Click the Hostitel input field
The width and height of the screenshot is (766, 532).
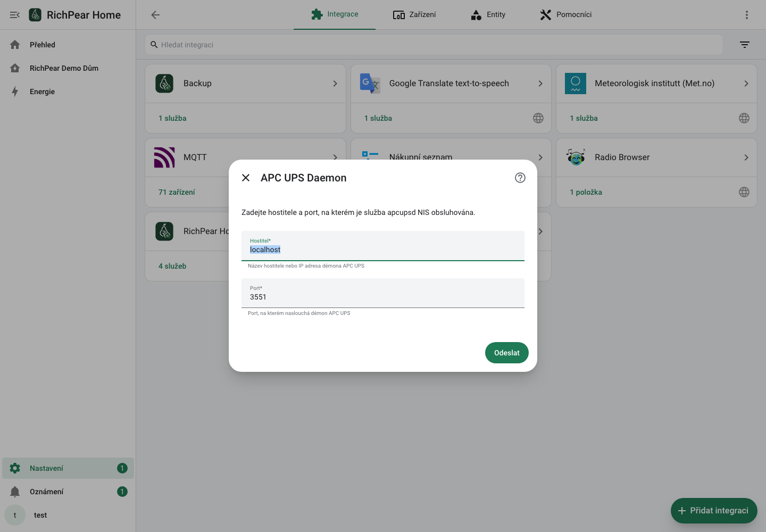click(x=383, y=246)
